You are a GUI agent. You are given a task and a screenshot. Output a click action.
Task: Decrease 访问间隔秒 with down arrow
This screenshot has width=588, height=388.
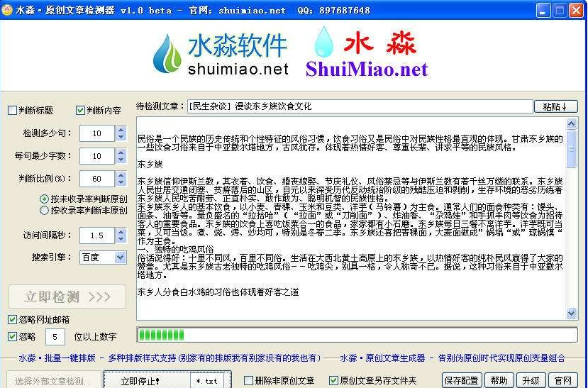[x=121, y=240]
